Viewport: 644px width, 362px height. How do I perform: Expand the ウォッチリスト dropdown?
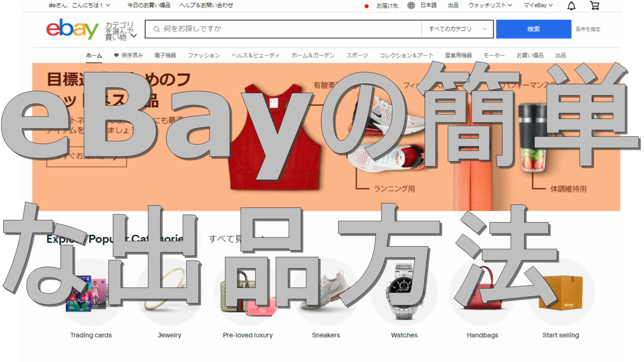click(x=490, y=5)
